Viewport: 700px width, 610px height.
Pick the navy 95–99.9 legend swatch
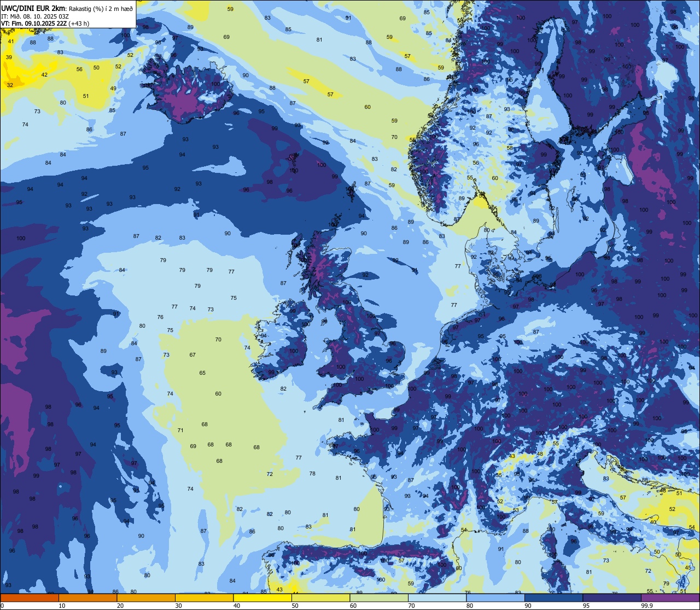tap(612, 597)
